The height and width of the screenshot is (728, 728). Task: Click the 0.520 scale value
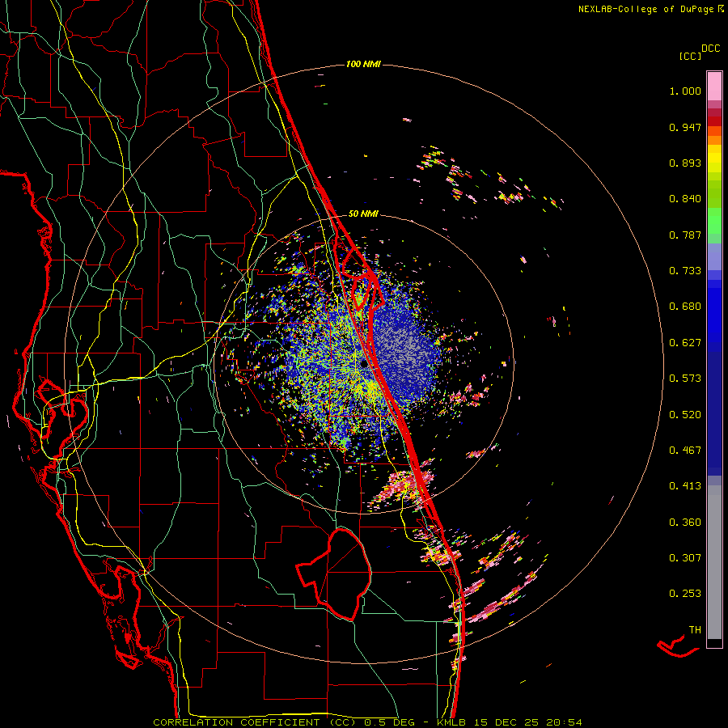(x=685, y=415)
